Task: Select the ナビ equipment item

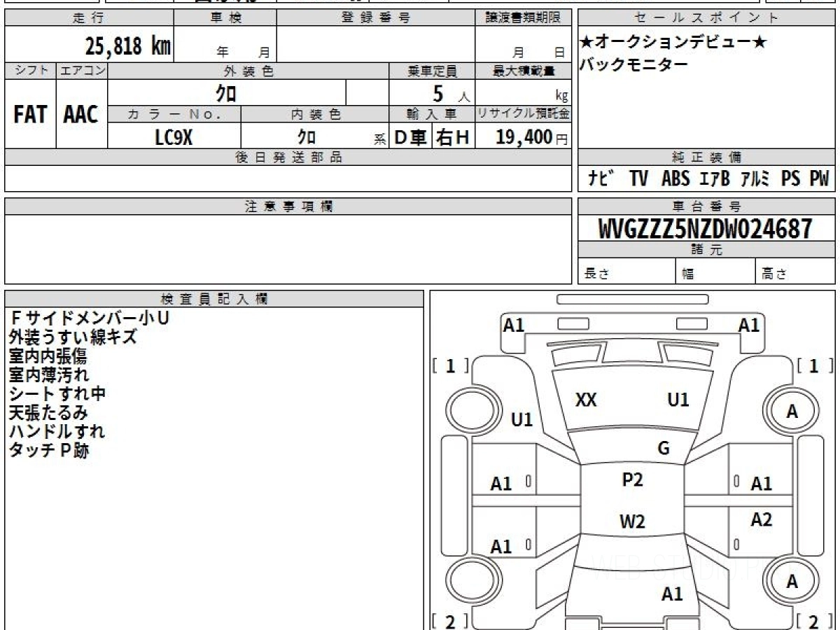Action: point(602,179)
